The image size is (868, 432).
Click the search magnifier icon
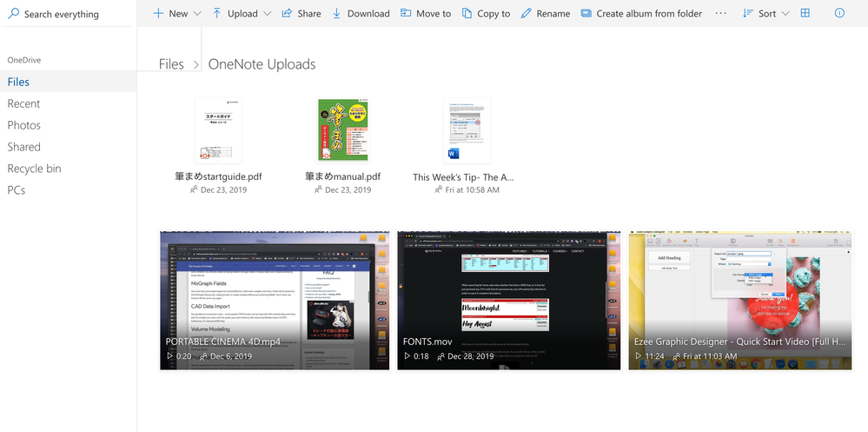click(13, 13)
